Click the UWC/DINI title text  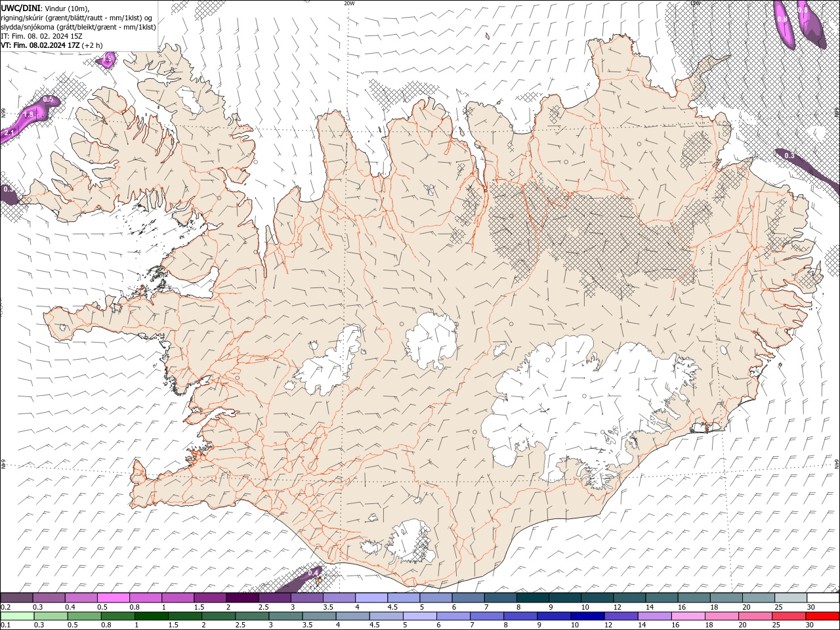pyautogui.click(x=22, y=7)
